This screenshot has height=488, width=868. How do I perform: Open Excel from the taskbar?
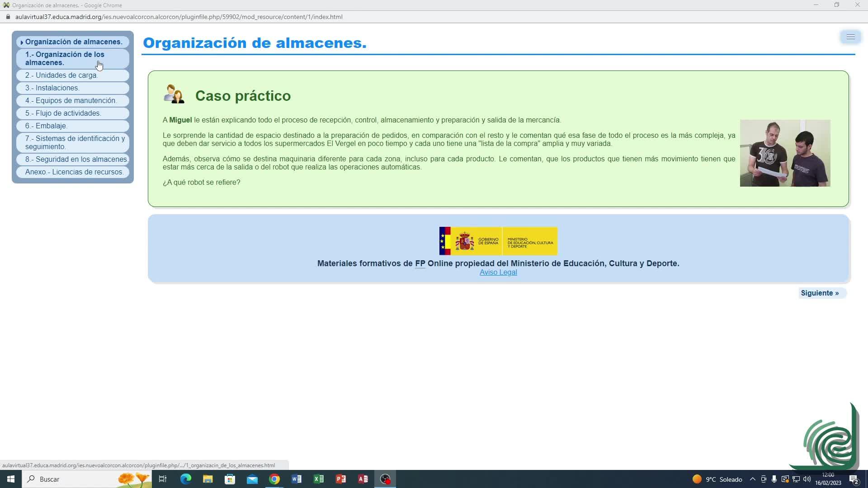(319, 479)
